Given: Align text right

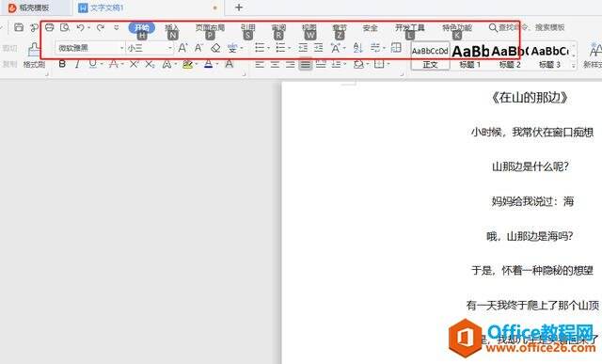Looking at the screenshot, I should coord(291,65).
